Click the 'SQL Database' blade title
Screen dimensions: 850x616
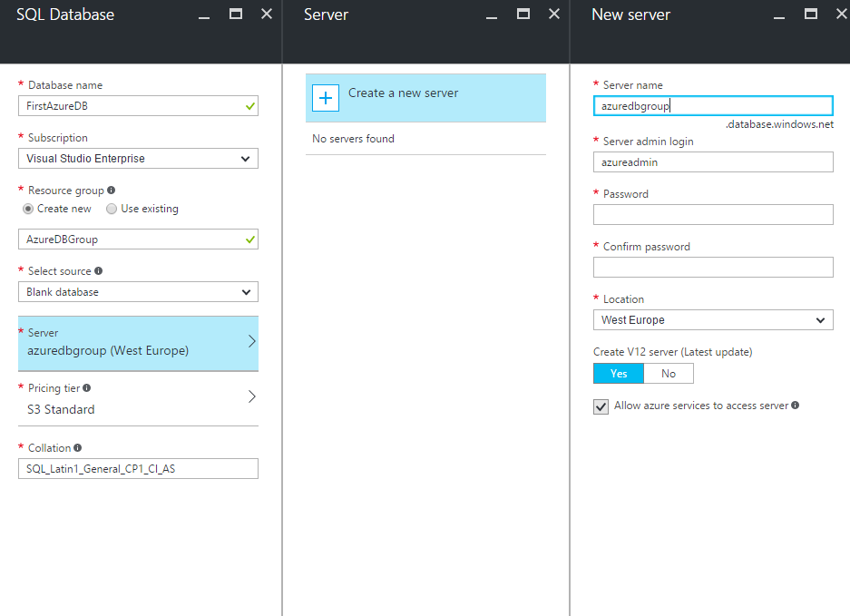[65, 15]
